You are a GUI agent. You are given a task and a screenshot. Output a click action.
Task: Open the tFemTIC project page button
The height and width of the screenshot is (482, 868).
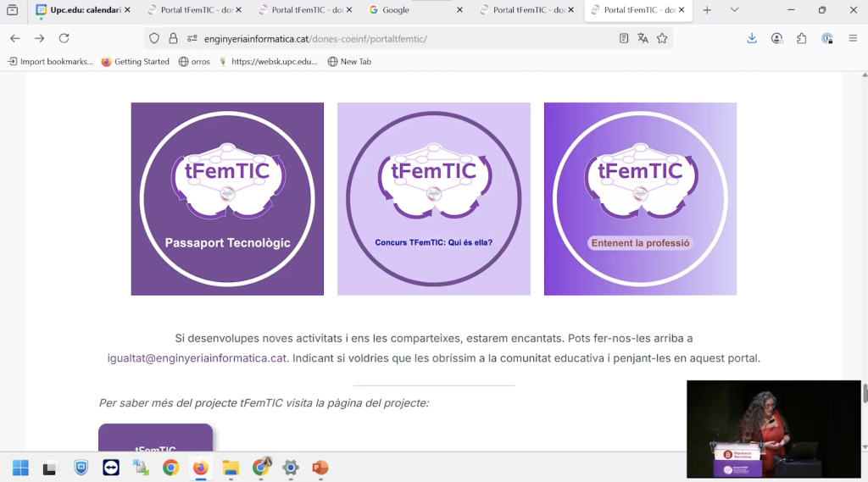(x=156, y=438)
